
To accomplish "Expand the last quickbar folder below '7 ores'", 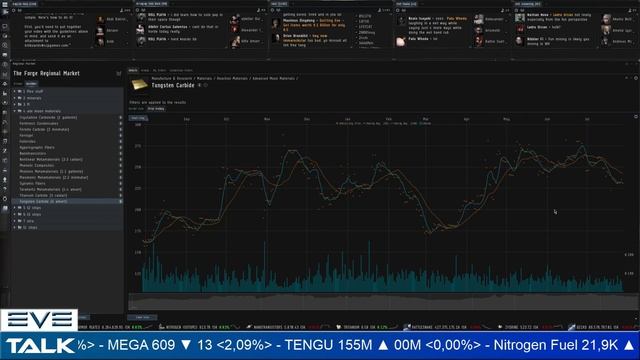I will click(15, 227).
